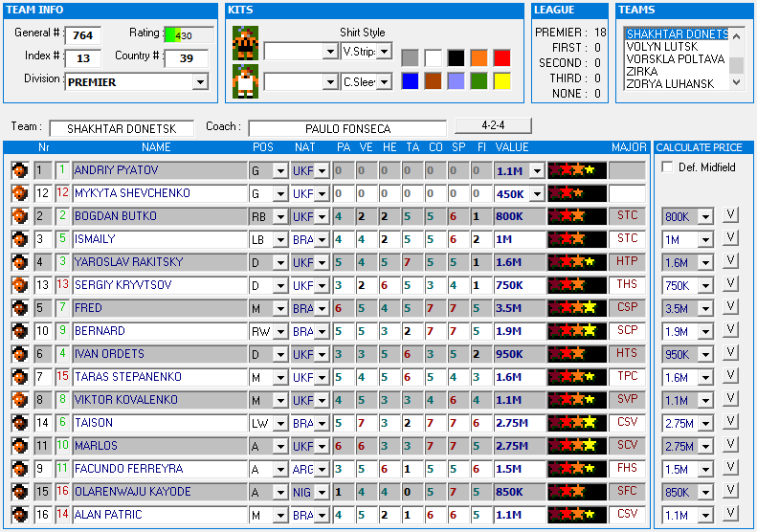The width and height of the screenshot is (757, 532).
Task: Open the Division dropdown
Action: [199, 82]
